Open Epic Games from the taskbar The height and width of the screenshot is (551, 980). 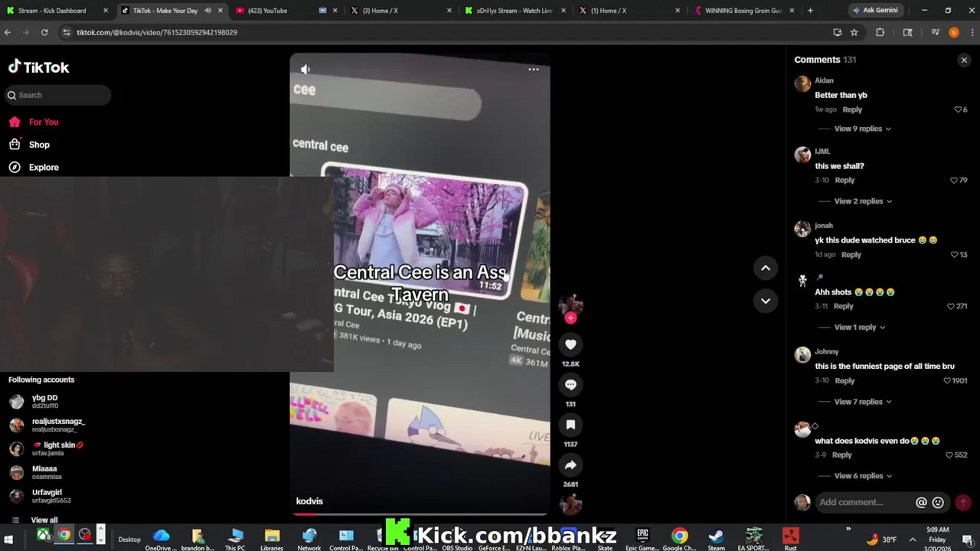pos(642,538)
